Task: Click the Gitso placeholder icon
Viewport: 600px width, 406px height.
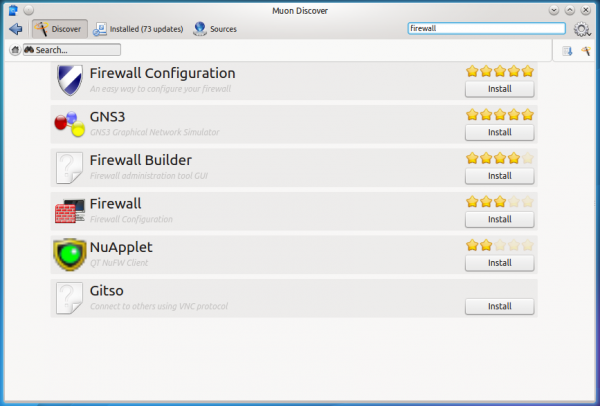Action: coord(69,298)
